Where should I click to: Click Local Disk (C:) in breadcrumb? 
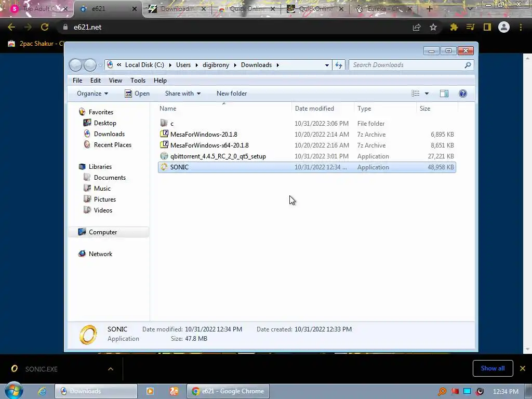144,65
